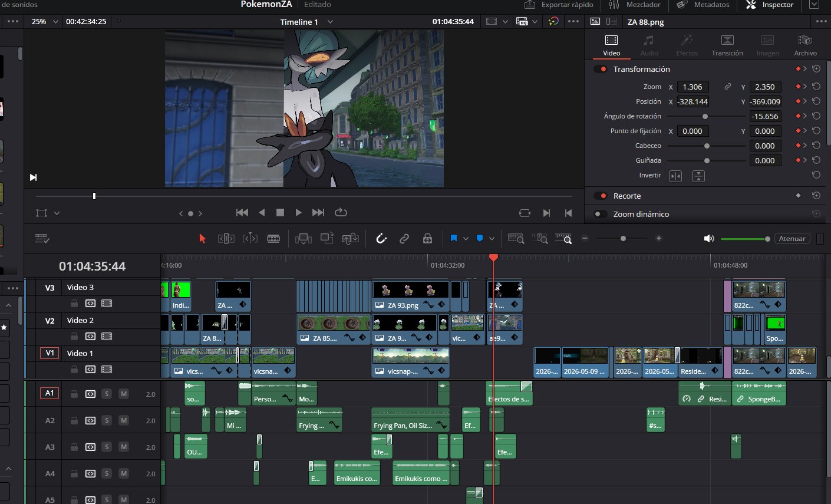
Task: Lock the Video 3 track
Action: pyautogui.click(x=74, y=304)
